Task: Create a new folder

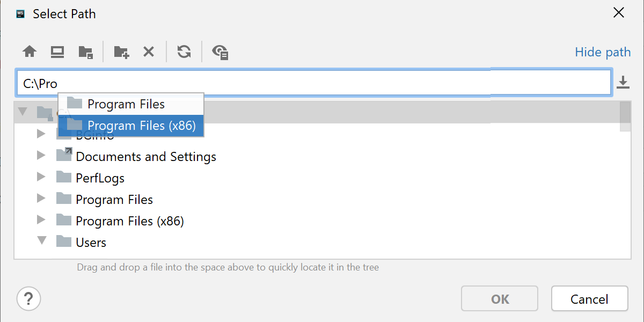Action: (x=121, y=52)
